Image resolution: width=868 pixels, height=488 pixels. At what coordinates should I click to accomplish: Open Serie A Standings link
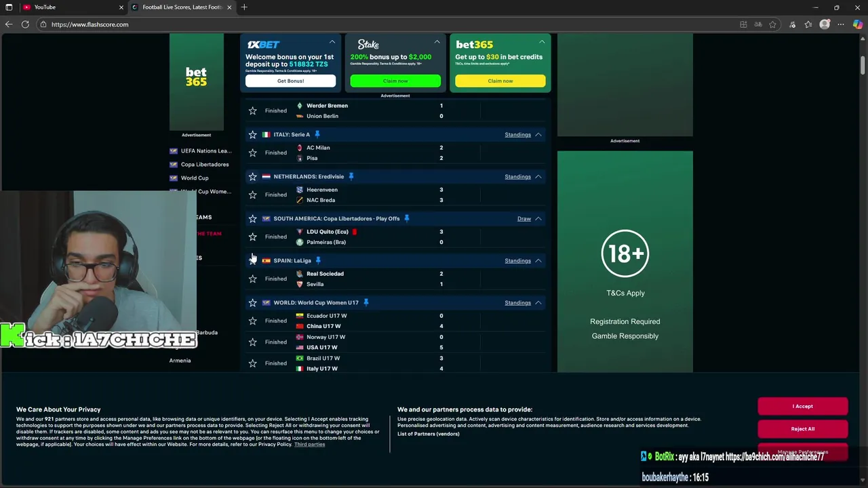point(517,135)
